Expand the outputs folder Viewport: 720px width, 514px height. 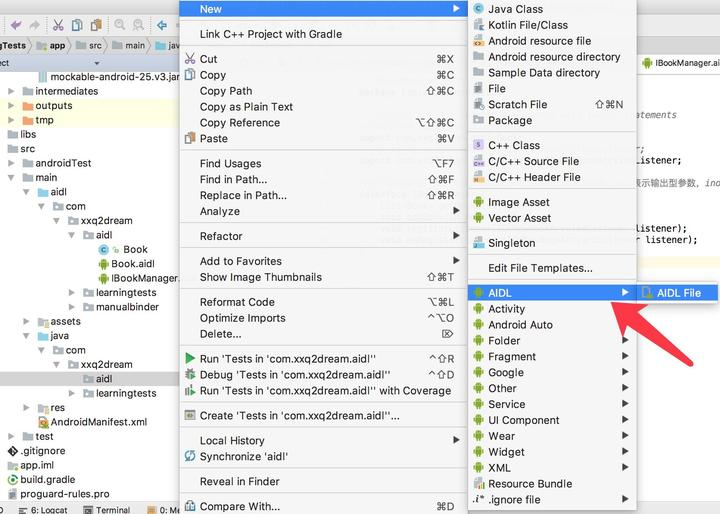11,106
